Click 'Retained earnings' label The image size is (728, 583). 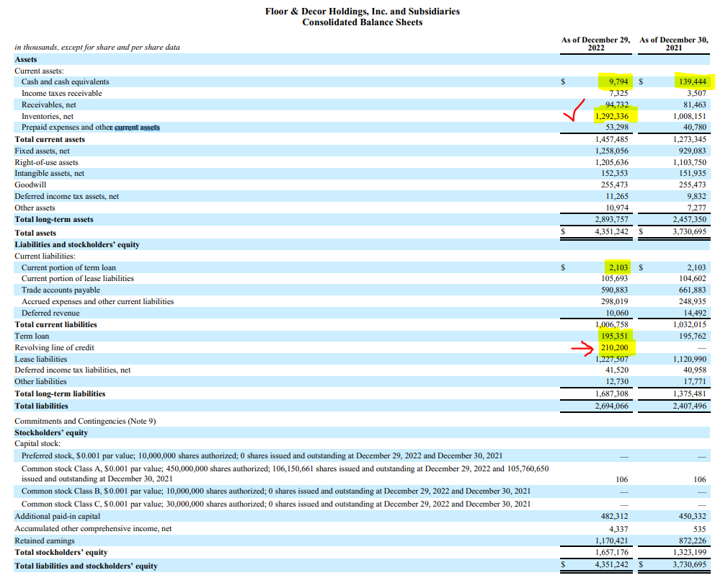pos(44,540)
